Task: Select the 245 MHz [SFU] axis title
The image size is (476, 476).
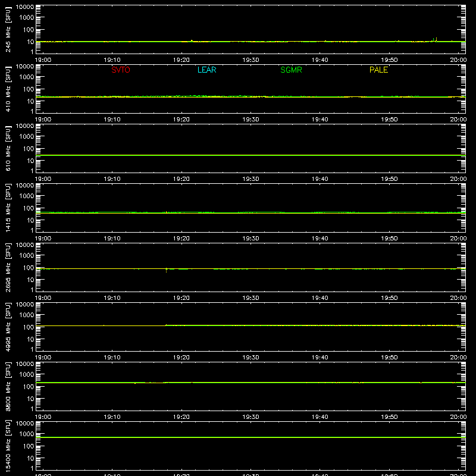Action: tap(8, 29)
